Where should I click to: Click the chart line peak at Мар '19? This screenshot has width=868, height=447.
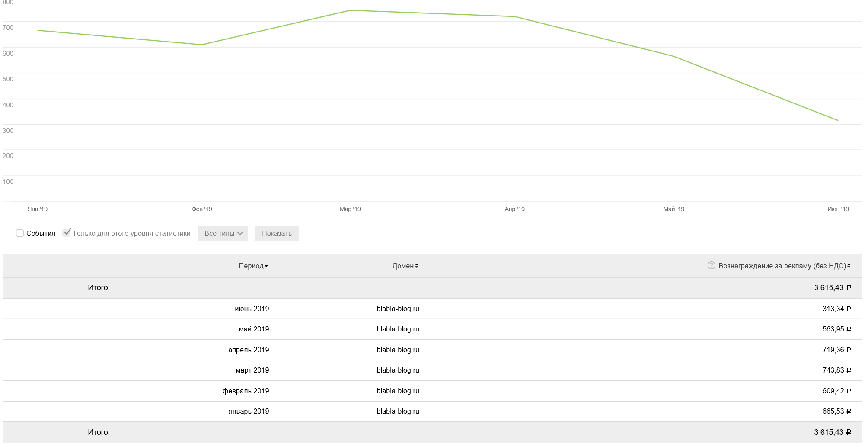point(350,10)
